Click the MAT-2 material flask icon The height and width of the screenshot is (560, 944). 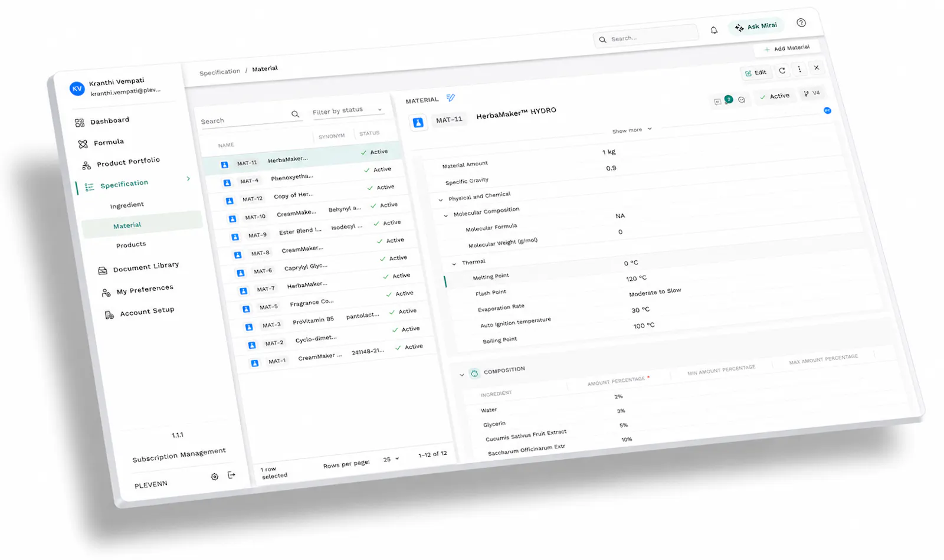click(252, 345)
